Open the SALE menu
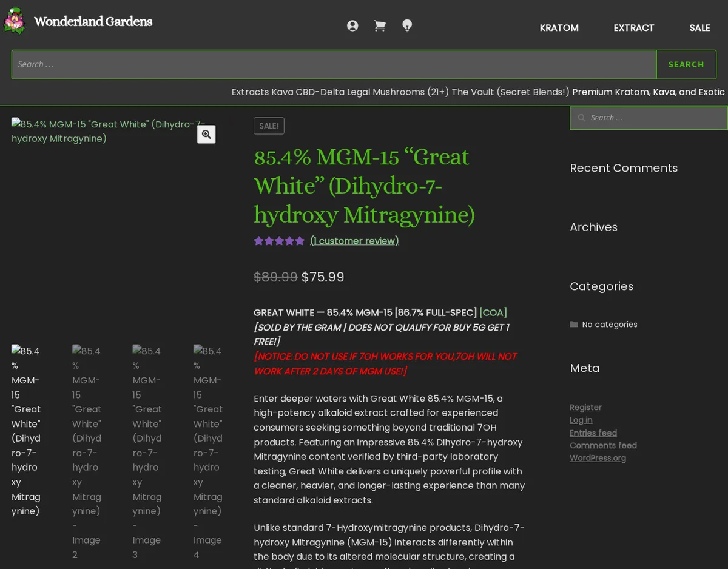This screenshot has height=569, width=728. [x=699, y=27]
